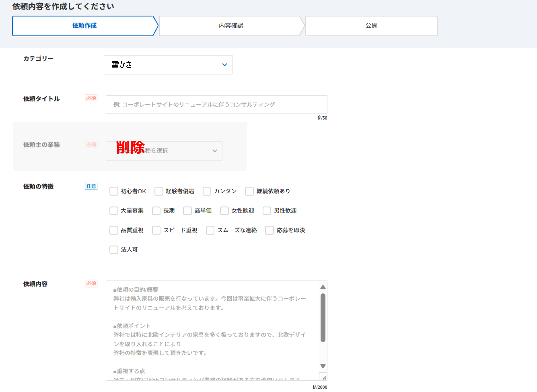
Task: Check the 継続依頼あり checkbox
Action: (249, 191)
